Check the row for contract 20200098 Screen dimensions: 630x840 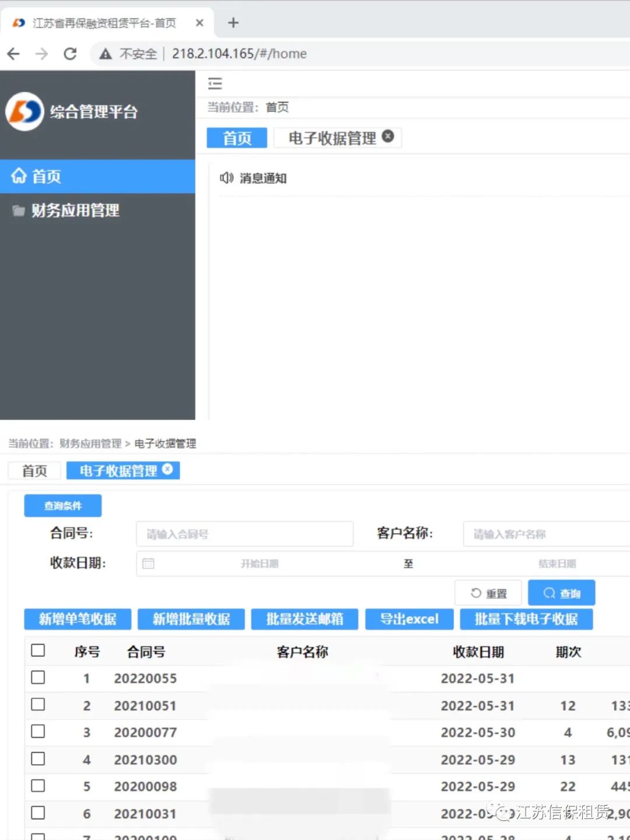(x=38, y=786)
